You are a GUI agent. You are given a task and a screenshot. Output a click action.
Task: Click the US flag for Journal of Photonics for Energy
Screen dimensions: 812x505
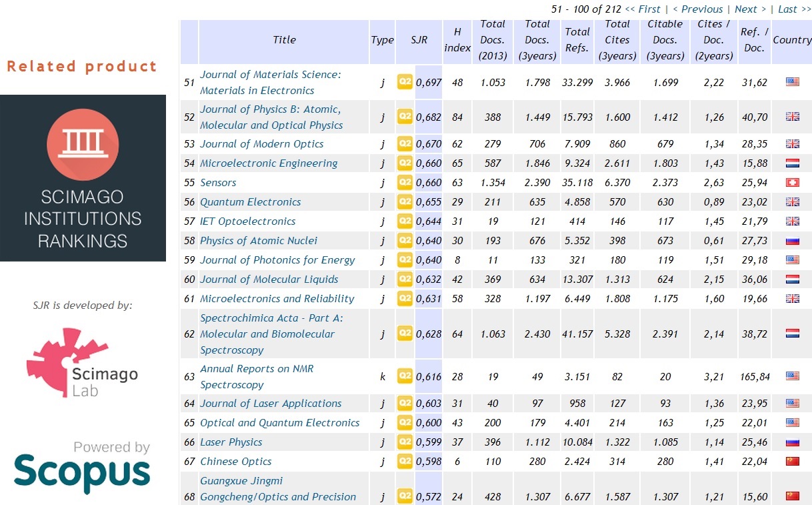[792, 260]
